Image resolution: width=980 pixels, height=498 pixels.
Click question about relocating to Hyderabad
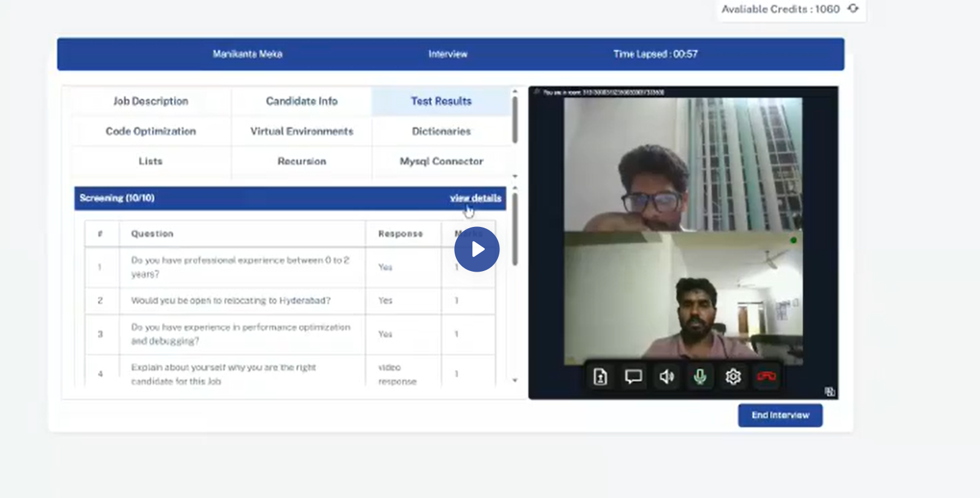[231, 300]
